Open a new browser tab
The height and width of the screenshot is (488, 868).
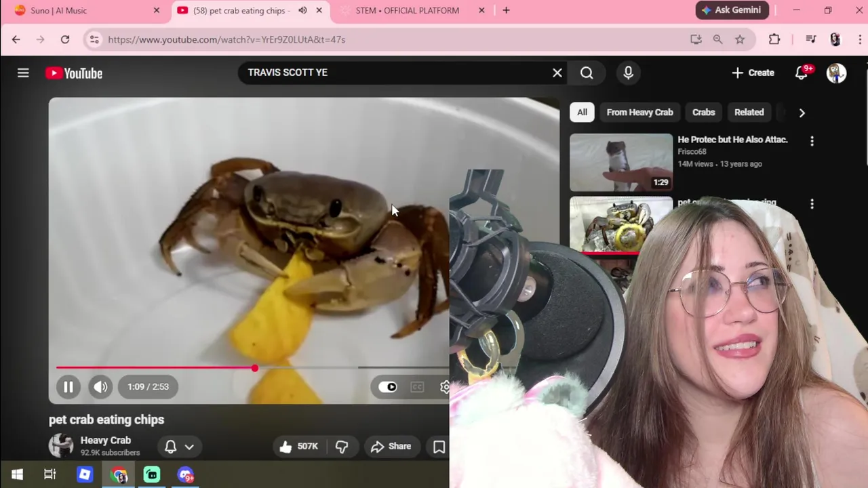[x=506, y=10]
